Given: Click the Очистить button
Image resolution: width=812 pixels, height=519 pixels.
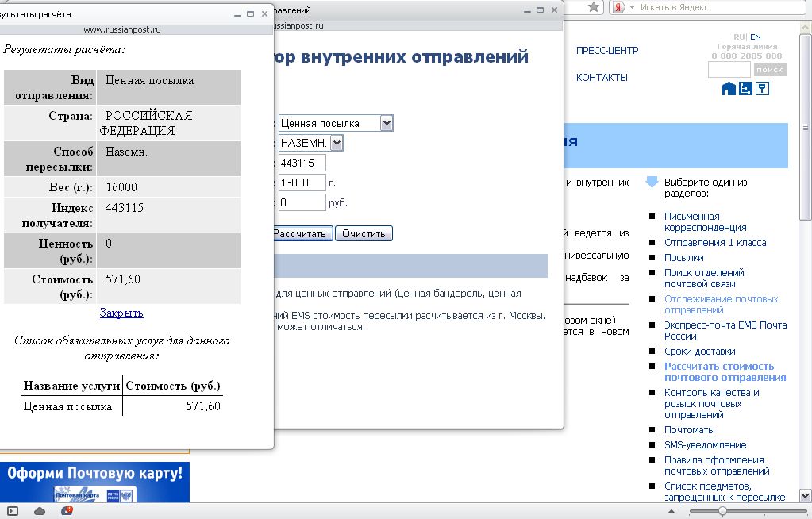Looking at the screenshot, I should [364, 233].
